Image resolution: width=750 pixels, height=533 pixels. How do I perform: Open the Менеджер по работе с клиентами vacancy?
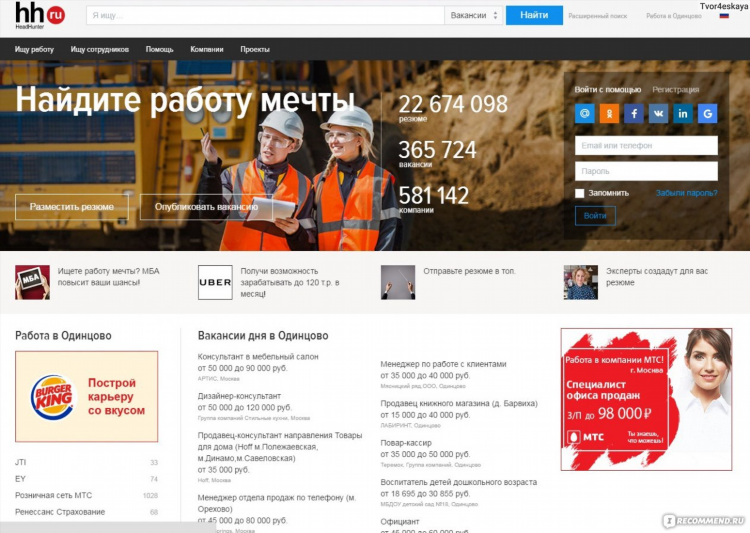point(443,364)
